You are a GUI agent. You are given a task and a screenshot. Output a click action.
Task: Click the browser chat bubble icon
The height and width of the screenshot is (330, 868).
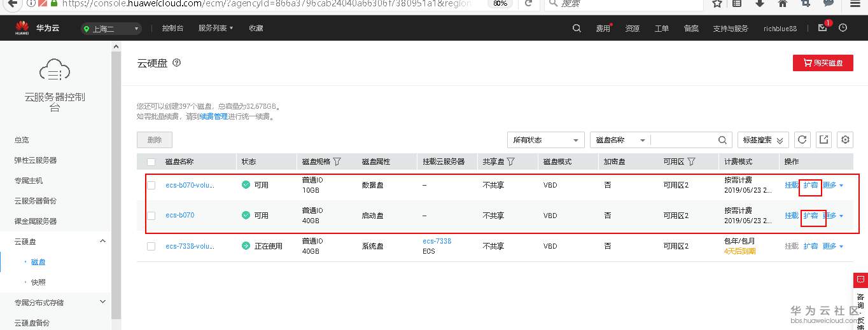pos(829,3)
